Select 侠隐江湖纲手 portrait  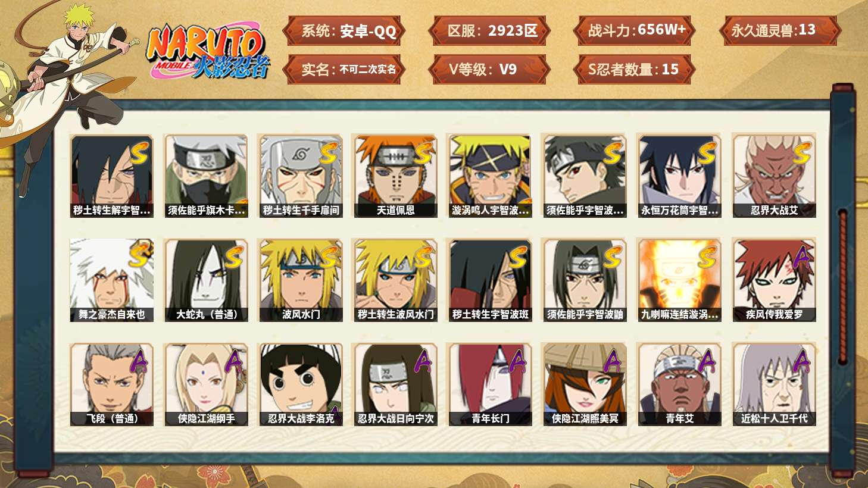tap(206, 384)
